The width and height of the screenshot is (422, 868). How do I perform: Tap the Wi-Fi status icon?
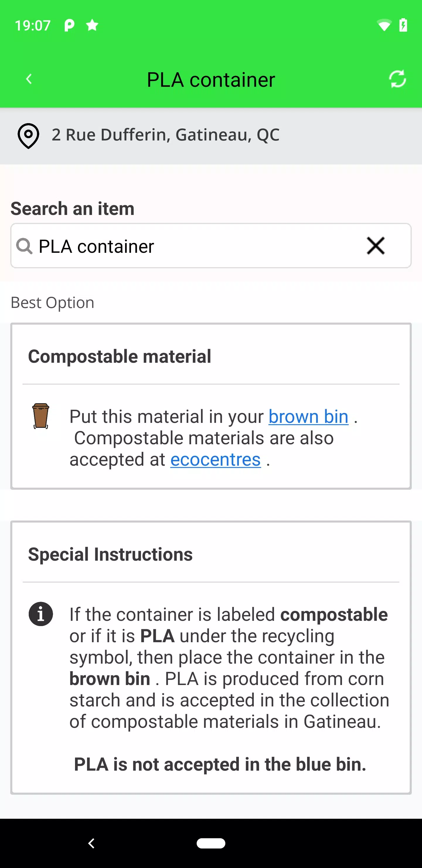pos(384,25)
